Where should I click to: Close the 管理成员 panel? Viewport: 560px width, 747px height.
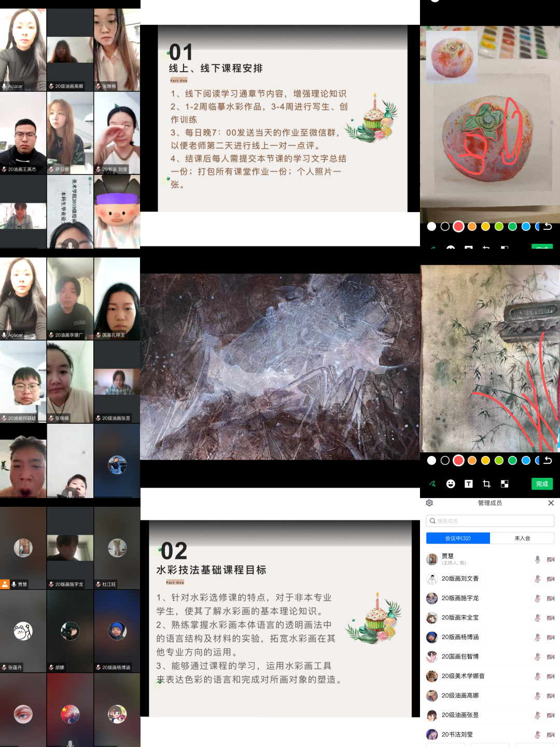(x=551, y=503)
